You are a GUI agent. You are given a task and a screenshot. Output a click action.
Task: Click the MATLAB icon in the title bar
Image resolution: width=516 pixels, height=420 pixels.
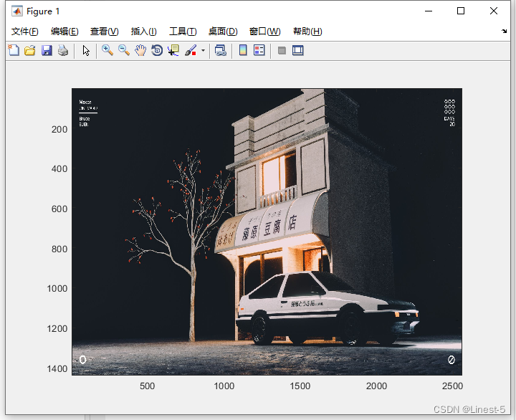point(17,11)
